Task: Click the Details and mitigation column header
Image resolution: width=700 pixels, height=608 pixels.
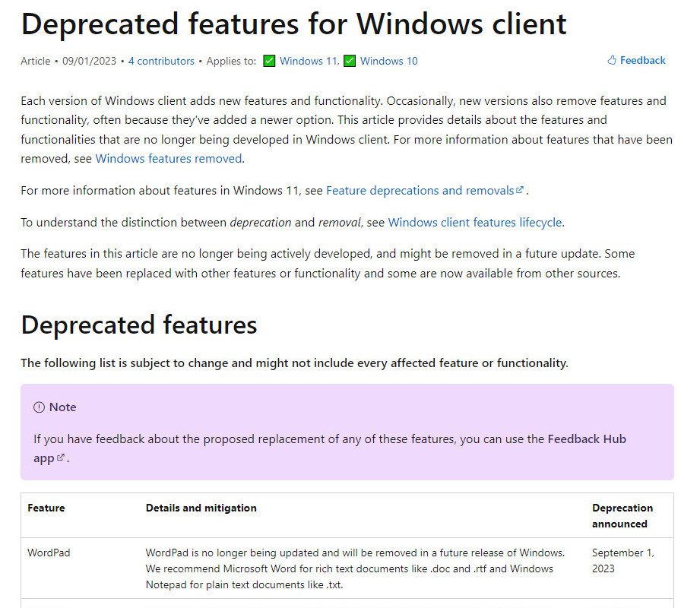Action: point(201,508)
